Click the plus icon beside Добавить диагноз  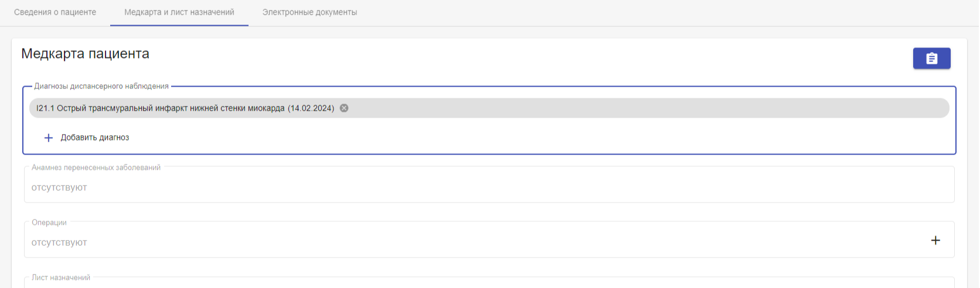tap(49, 138)
